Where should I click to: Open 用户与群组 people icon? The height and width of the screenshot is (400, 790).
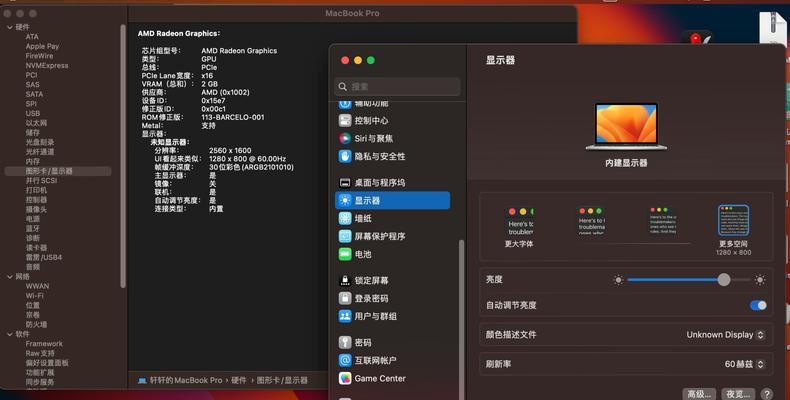[345, 316]
